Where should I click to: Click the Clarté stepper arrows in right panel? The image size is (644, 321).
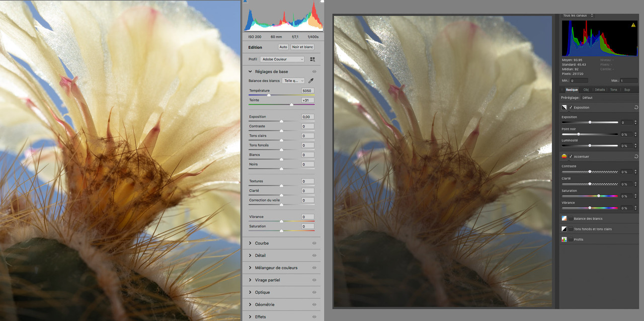(635, 184)
